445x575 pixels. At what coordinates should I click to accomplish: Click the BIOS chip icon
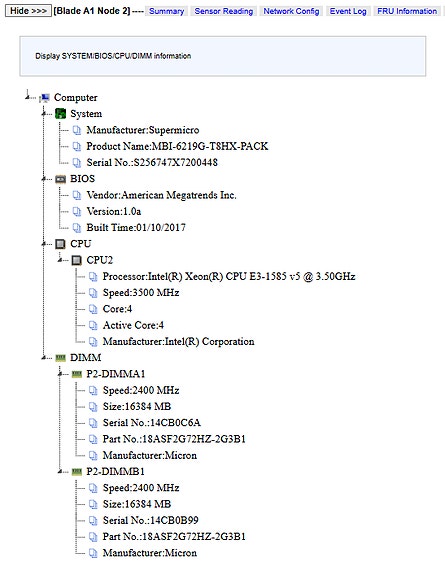pos(60,179)
